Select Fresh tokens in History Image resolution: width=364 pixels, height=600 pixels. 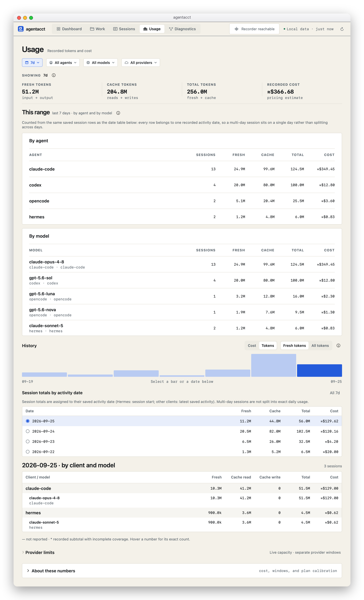click(294, 346)
